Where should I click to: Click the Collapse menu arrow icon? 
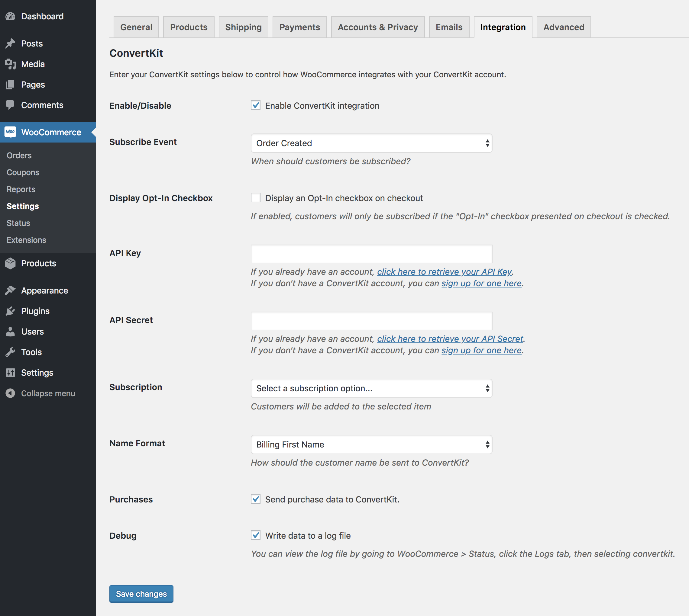point(11,393)
